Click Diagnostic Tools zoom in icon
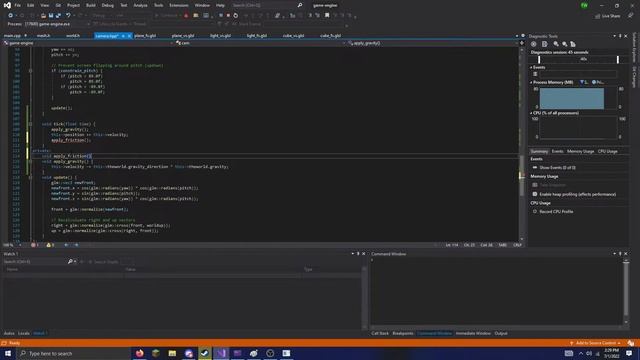This screenshot has height=360, width=640. [x=556, y=44]
